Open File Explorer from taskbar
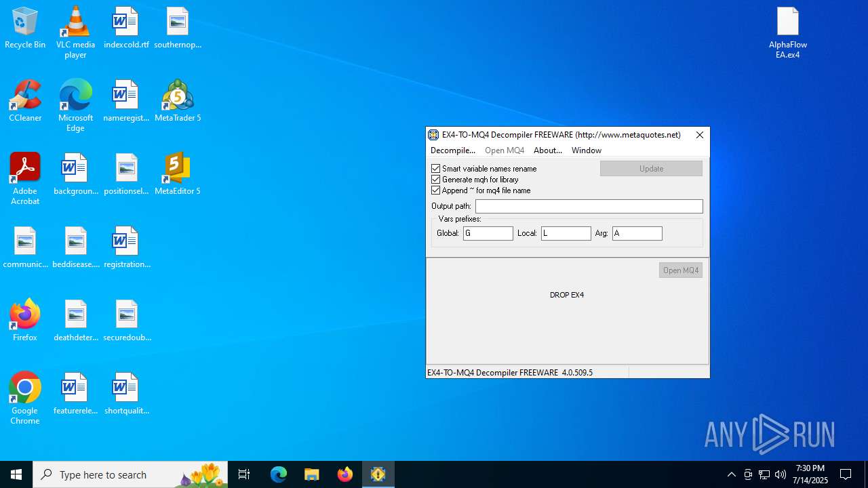 312,474
